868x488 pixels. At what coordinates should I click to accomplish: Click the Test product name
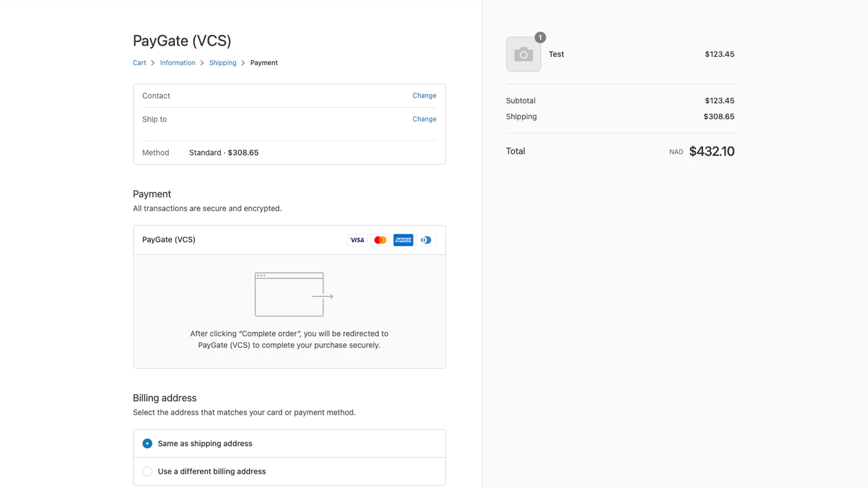pos(556,54)
